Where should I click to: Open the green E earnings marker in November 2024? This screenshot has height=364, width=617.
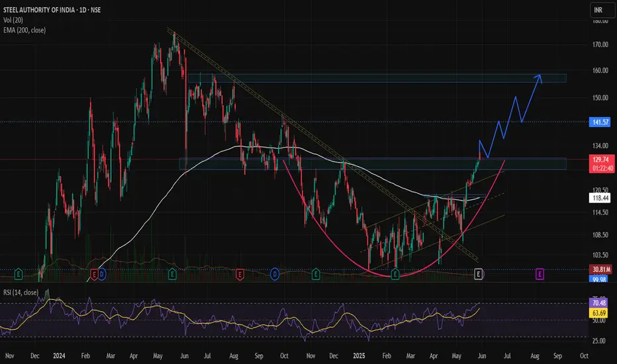coord(316,274)
